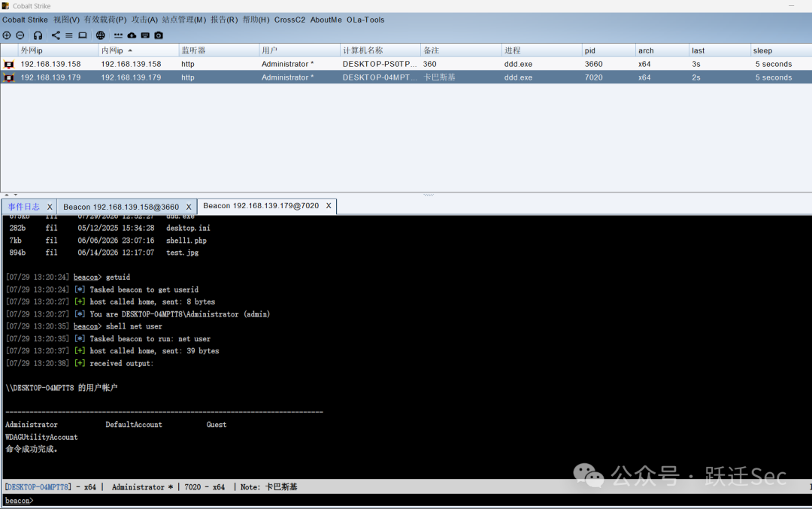812x509 pixels.
Task: Click the panel split collapse arrows
Action: [11, 195]
